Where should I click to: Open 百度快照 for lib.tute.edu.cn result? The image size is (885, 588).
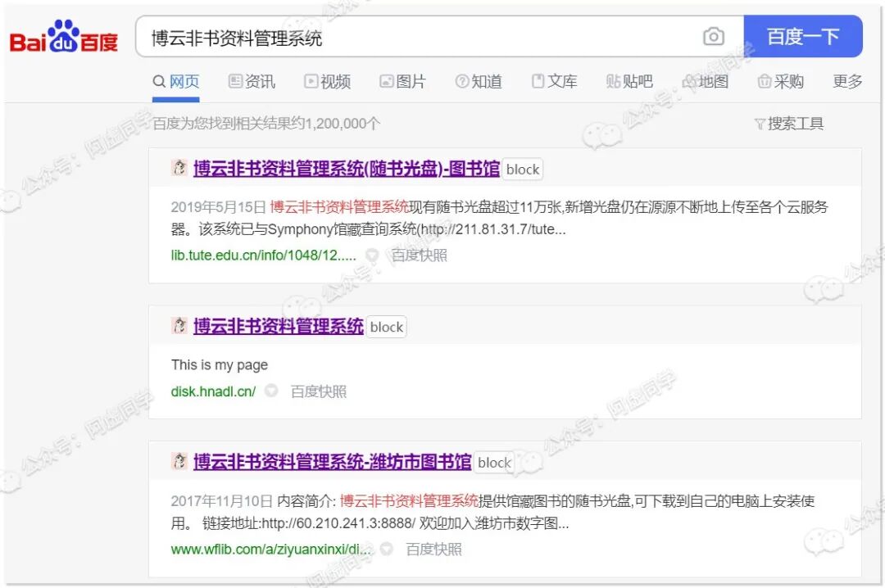[x=419, y=256]
